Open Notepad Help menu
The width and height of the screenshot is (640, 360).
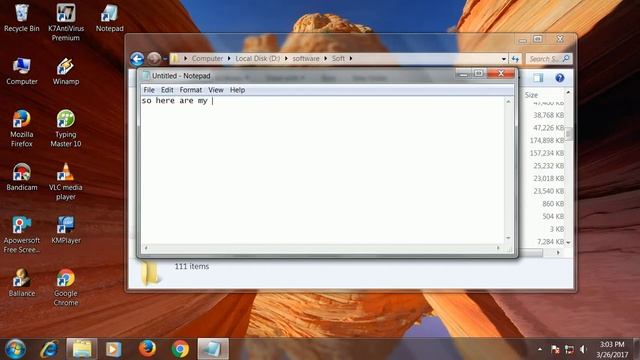pos(237,90)
